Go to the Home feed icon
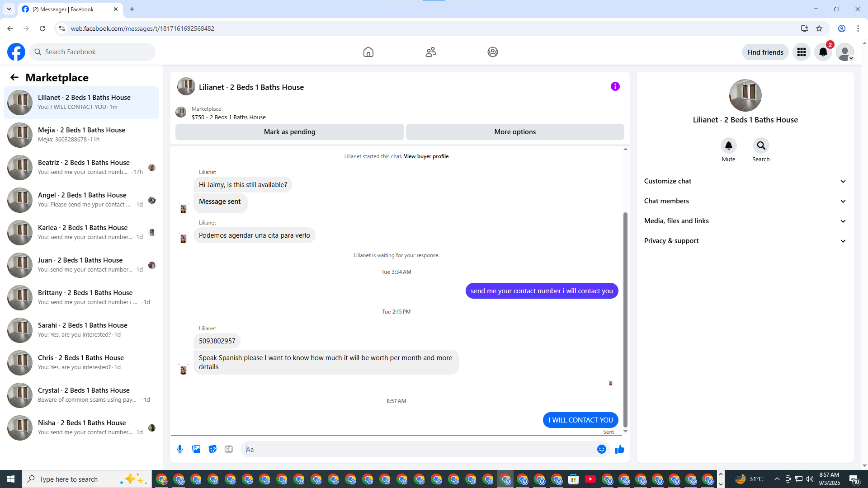The width and height of the screenshot is (868, 488). pyautogui.click(x=368, y=52)
